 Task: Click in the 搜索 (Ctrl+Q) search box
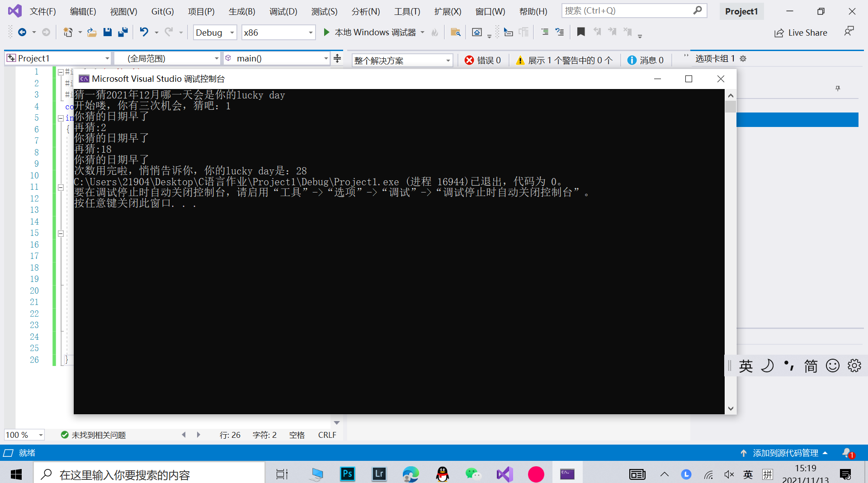[x=634, y=11]
